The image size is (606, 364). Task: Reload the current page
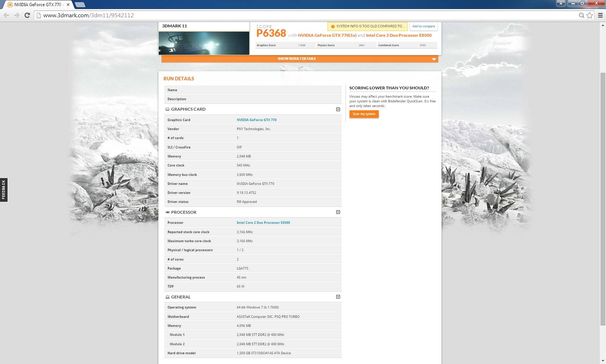27,15
